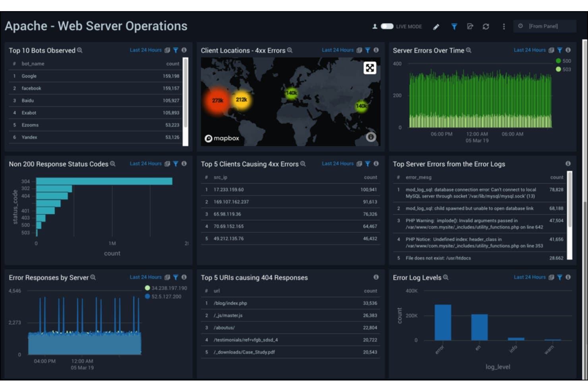
Task: Toggle the 500 series in Server Errors legend
Action: 563,61
